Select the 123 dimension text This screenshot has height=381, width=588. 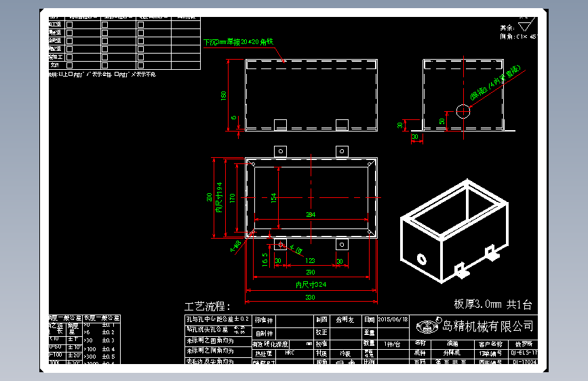click(310, 260)
